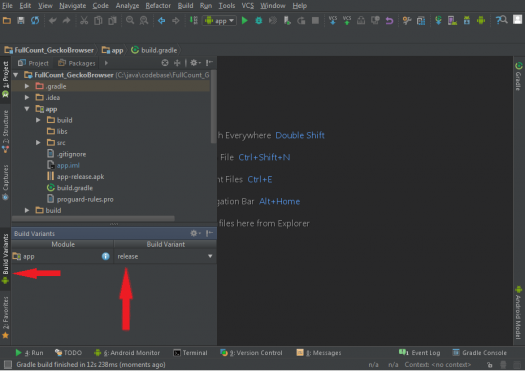
Task: Open the AVD Manager icon
Action: point(452,21)
